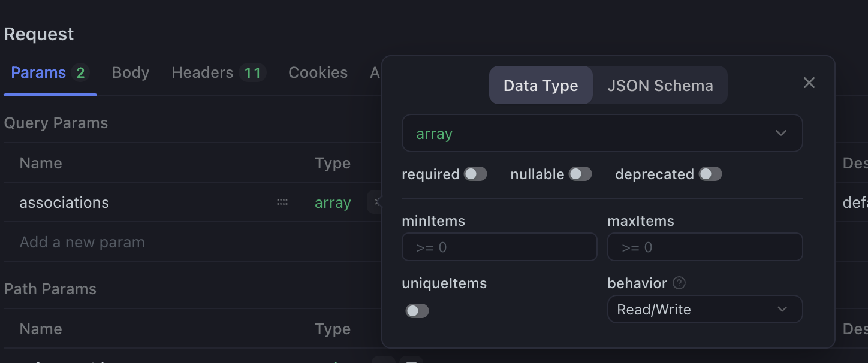Screen dimensions: 868x363
Task: Open the Body tab
Action: (x=131, y=73)
